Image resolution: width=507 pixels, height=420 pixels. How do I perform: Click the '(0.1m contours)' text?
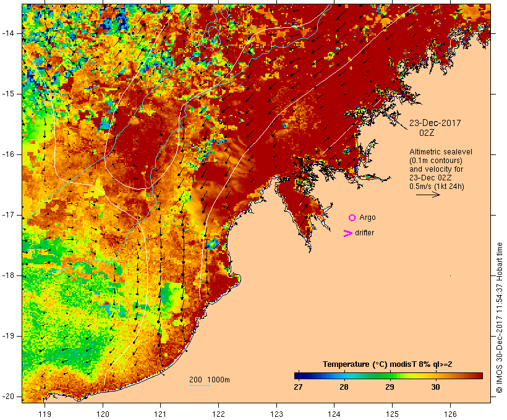436,161
